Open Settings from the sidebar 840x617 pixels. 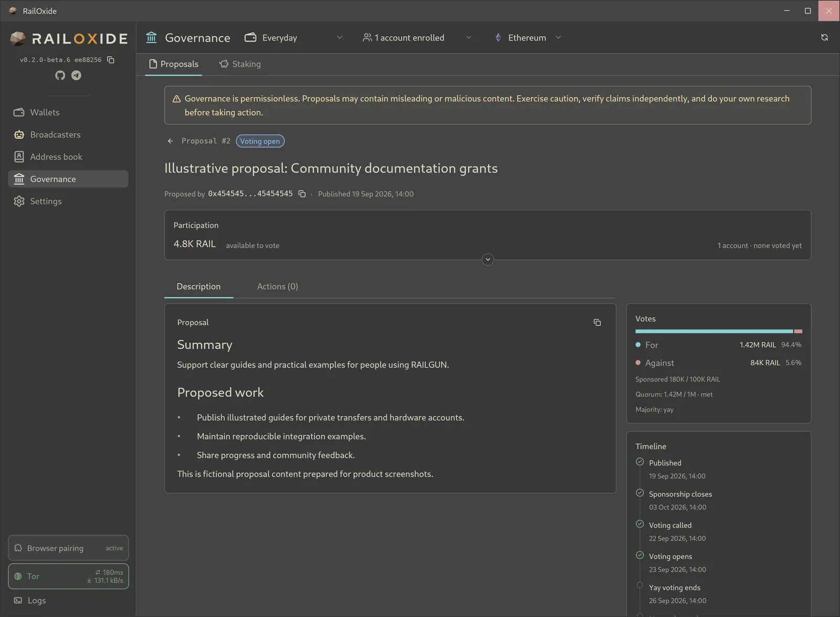68,201
